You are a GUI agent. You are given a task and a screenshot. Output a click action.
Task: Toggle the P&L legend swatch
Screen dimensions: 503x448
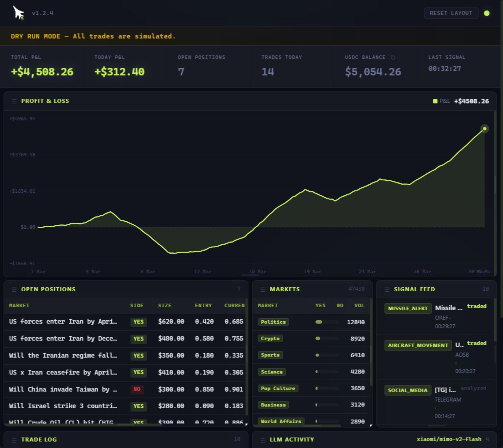435,101
